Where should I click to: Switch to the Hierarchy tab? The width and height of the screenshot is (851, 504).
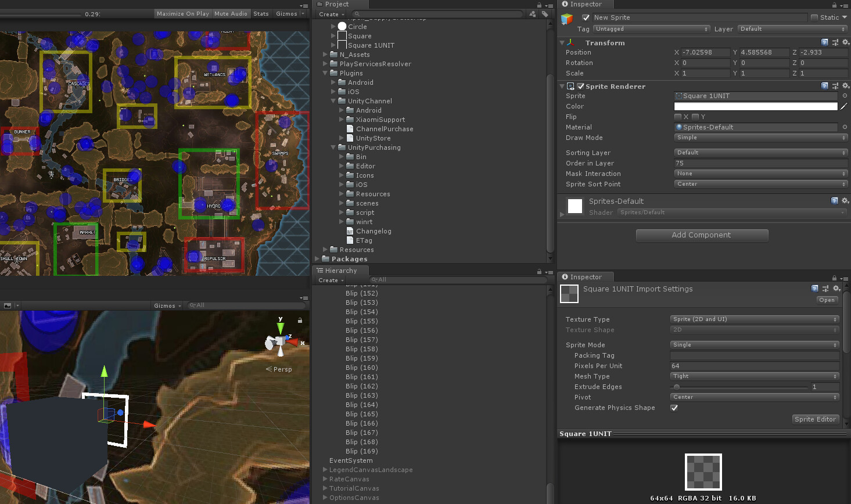(340, 270)
